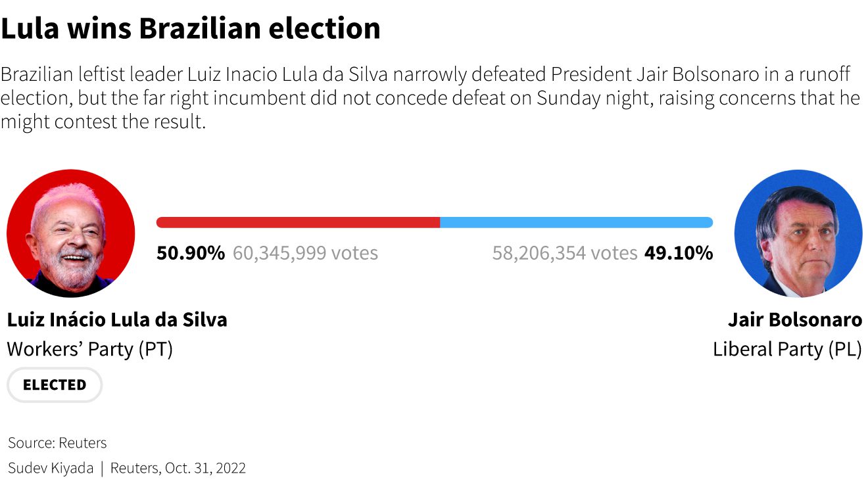Click the name Luiz Inácio Lula da Silva
The height and width of the screenshot is (493, 868).
(x=117, y=320)
